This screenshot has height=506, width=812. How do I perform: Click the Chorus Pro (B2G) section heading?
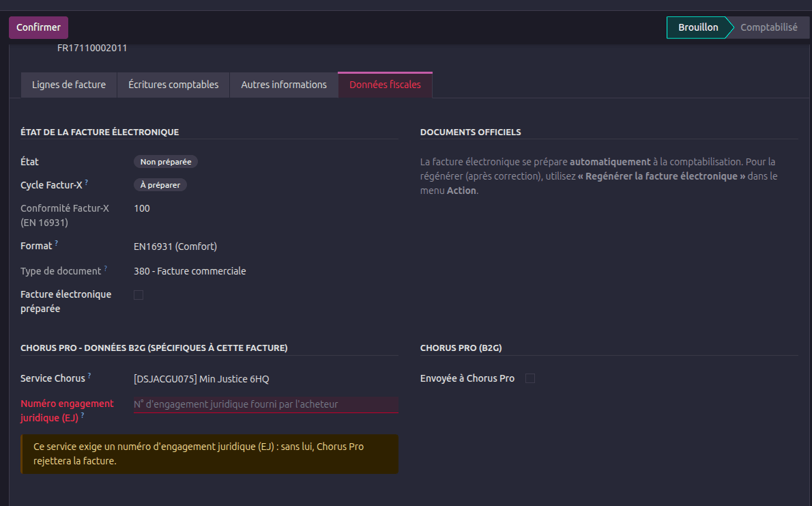click(x=461, y=348)
